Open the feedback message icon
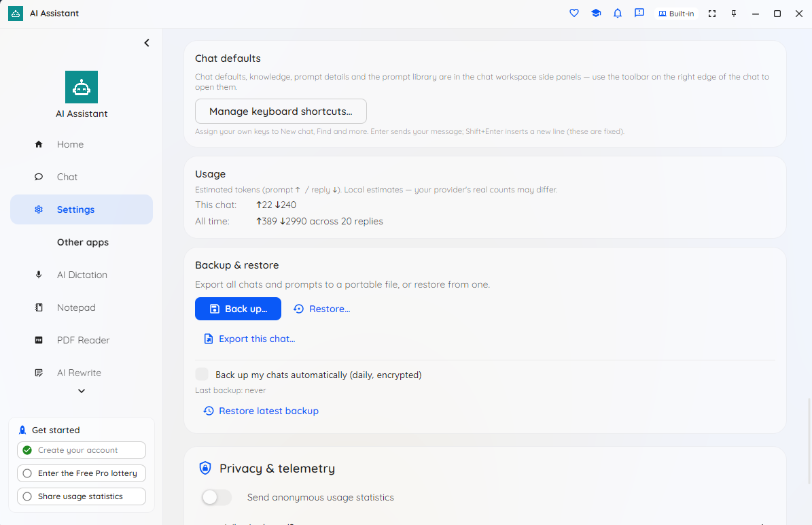 pos(639,14)
